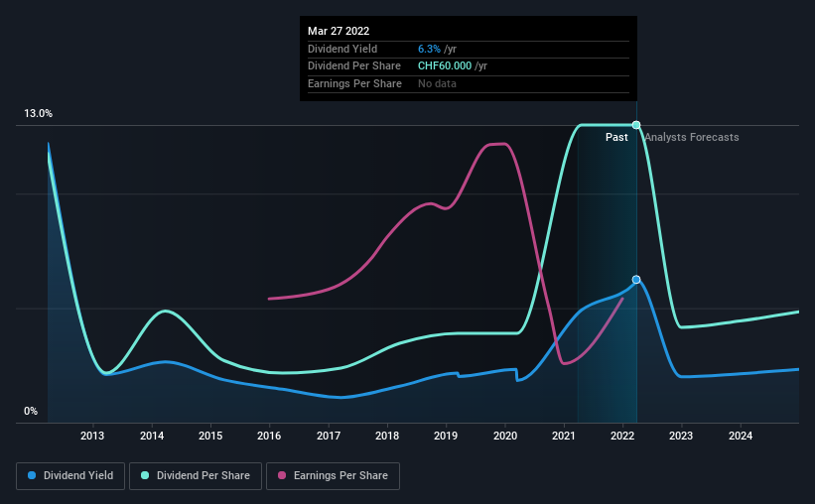Click the 2024 x-axis label
This screenshot has height=504, width=815.
[x=741, y=436]
